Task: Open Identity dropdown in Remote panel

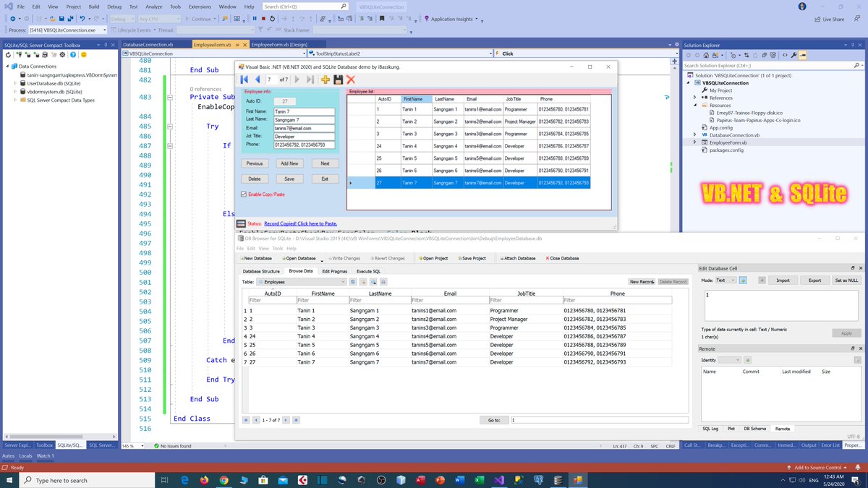Action: point(729,359)
